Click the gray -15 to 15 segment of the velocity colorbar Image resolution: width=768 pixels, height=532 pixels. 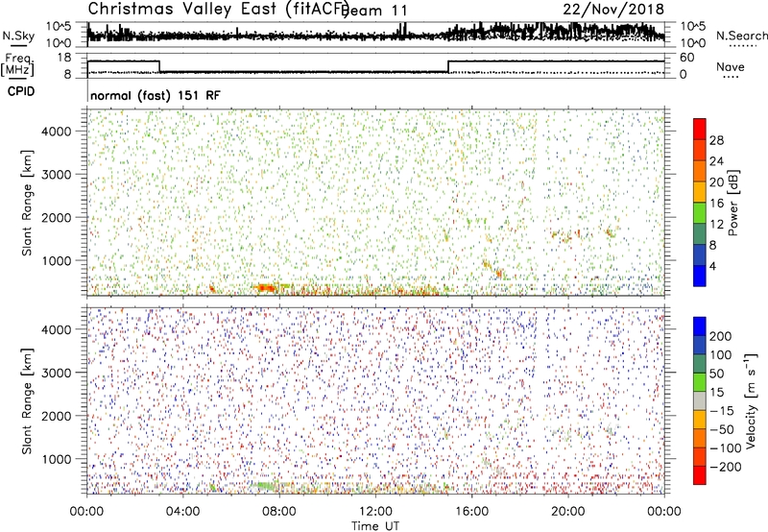coord(700,401)
